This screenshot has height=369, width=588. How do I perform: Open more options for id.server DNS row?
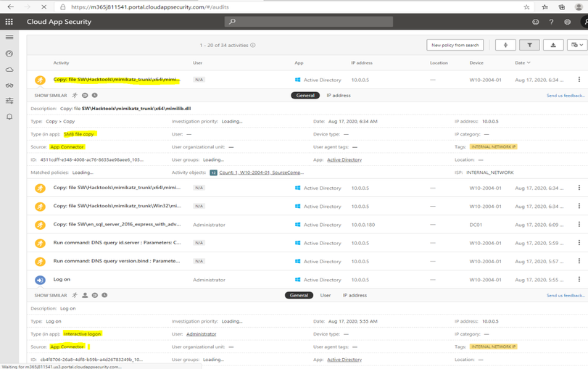[x=579, y=243]
